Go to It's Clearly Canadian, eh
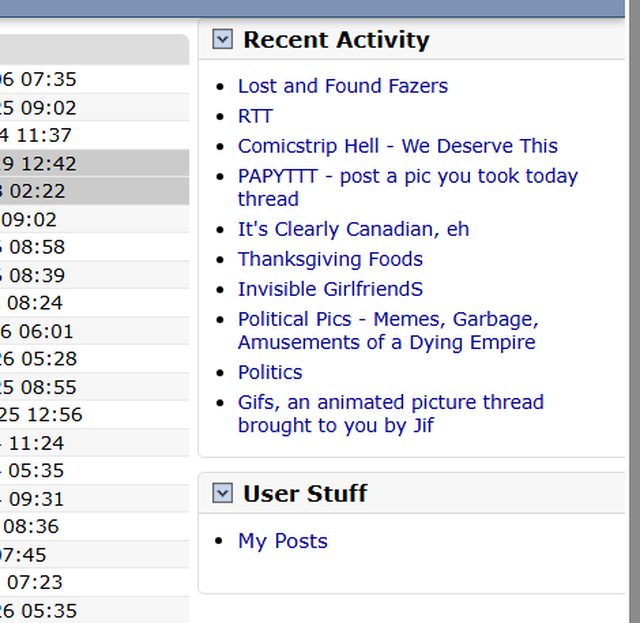Screen dimensions: 640x623 tap(353, 229)
